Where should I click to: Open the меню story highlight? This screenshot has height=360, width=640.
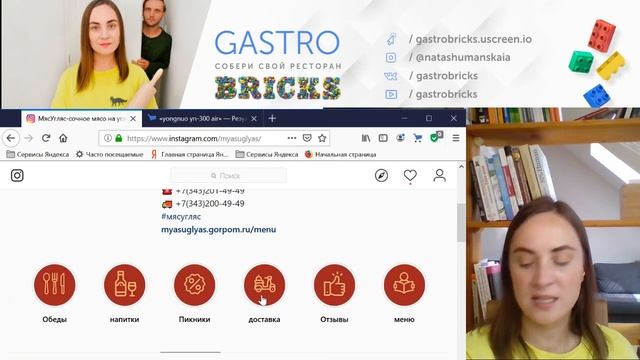[404, 285]
